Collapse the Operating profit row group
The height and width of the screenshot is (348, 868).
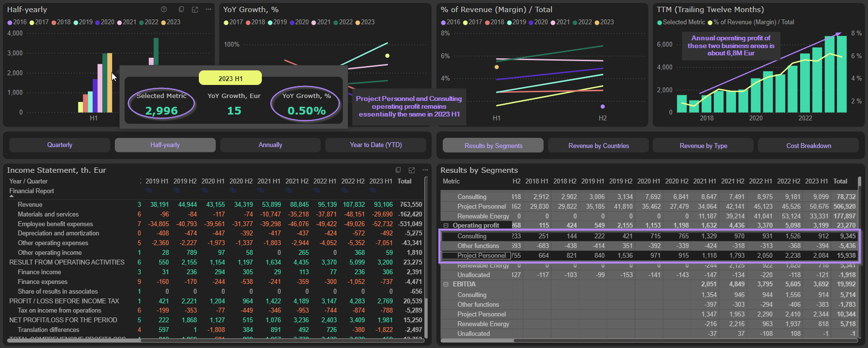[446, 226]
